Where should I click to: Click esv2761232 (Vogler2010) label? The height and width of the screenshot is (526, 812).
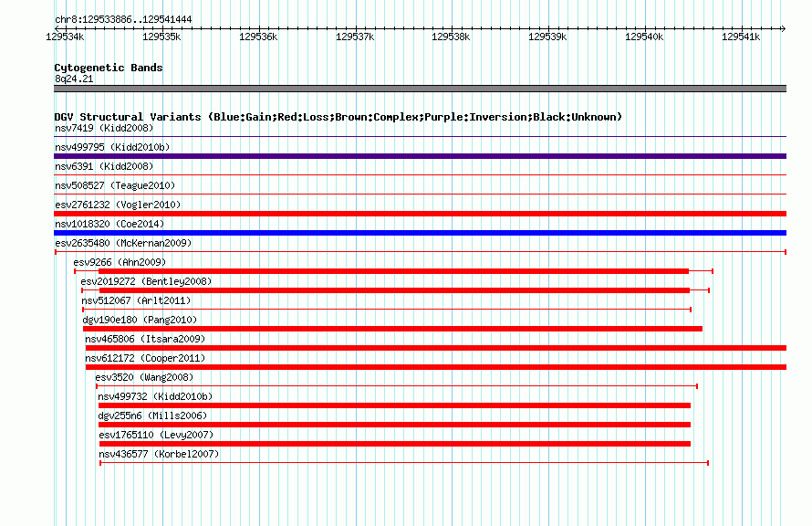(x=118, y=205)
